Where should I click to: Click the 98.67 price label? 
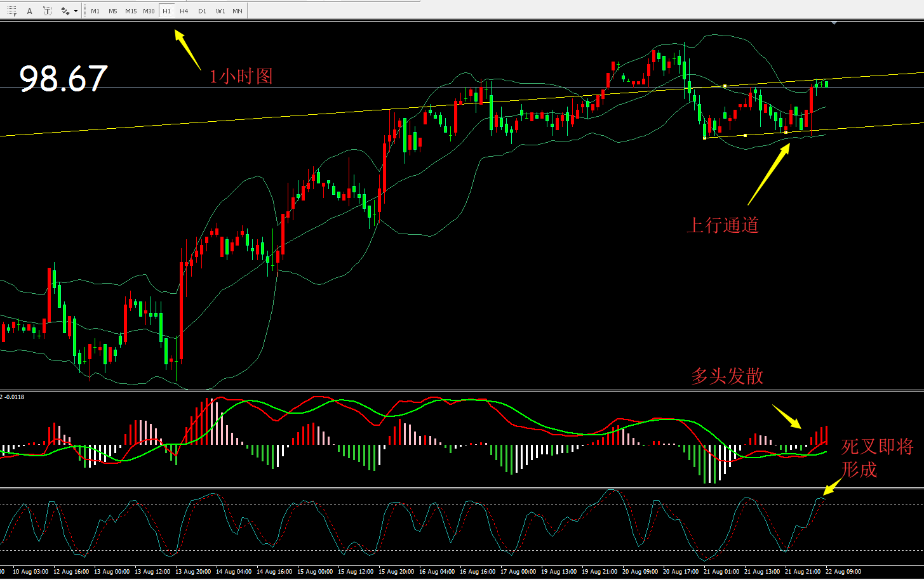(64, 79)
